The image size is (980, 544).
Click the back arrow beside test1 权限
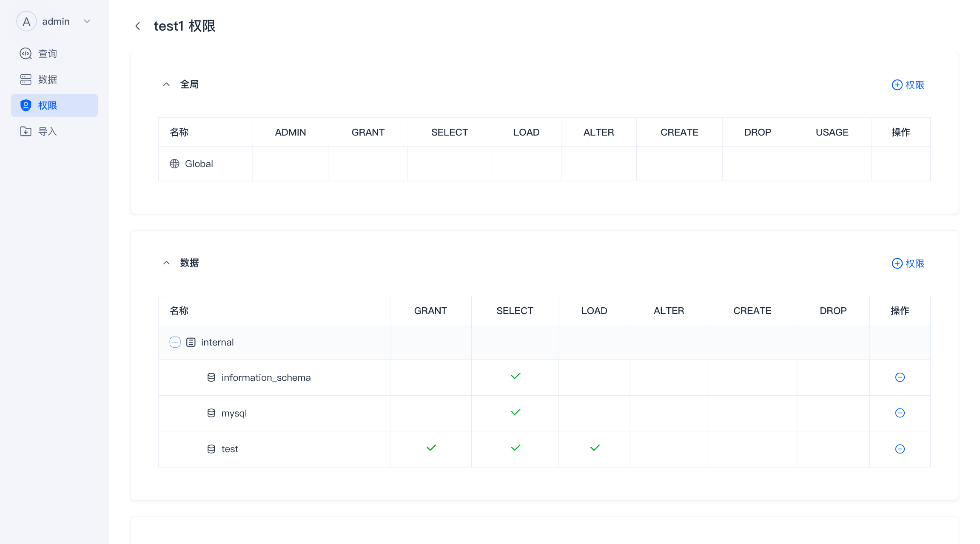137,26
